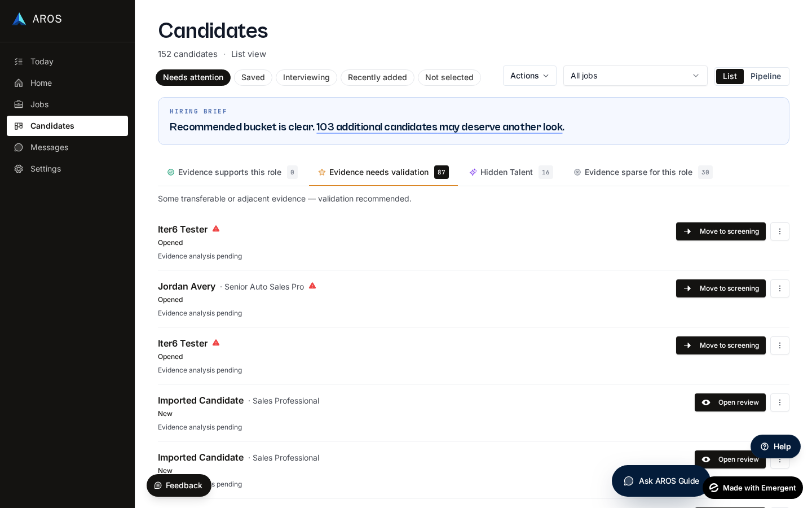
Task: Click warning triangle next to Jordan Avery
Action: click(312, 286)
